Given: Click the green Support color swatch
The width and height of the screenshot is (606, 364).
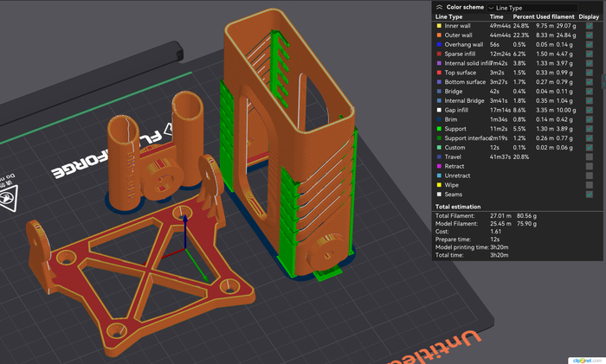Looking at the screenshot, I should click(x=439, y=129).
